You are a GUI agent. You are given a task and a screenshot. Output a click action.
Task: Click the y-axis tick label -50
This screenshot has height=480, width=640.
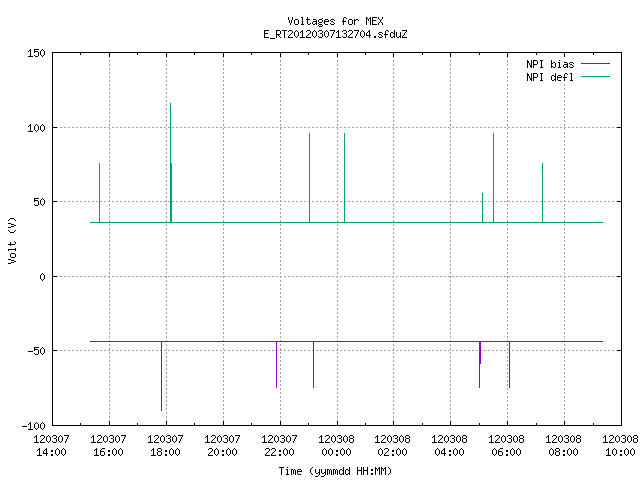tap(36, 351)
